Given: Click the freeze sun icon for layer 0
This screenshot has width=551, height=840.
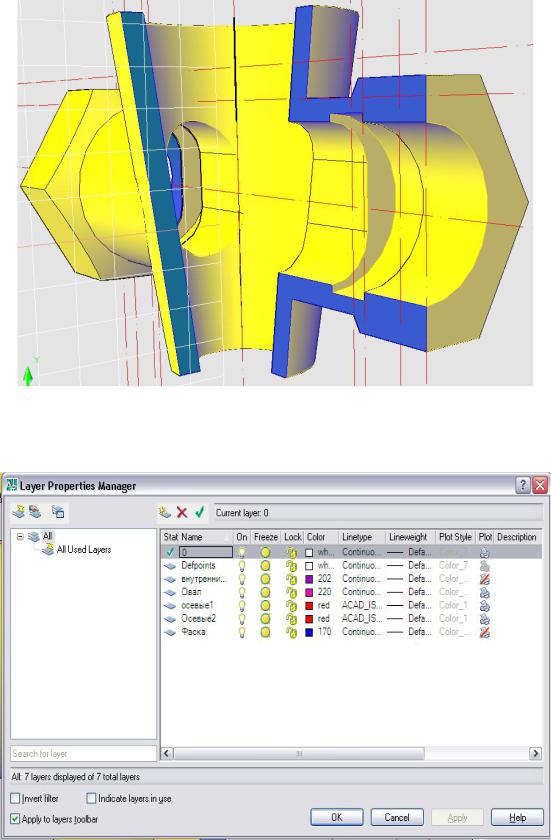Looking at the screenshot, I should pyautogui.click(x=265, y=552).
